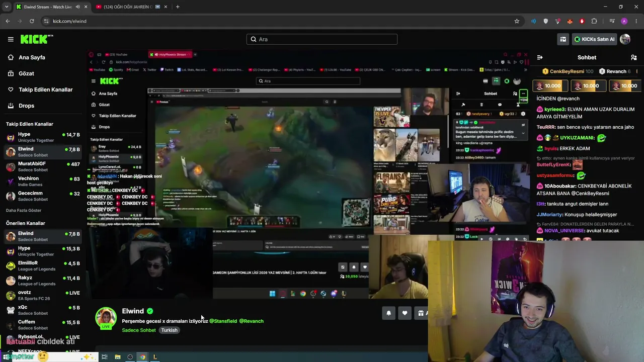
Task: Open the Kick hamburger menu
Action: [x=11, y=39]
